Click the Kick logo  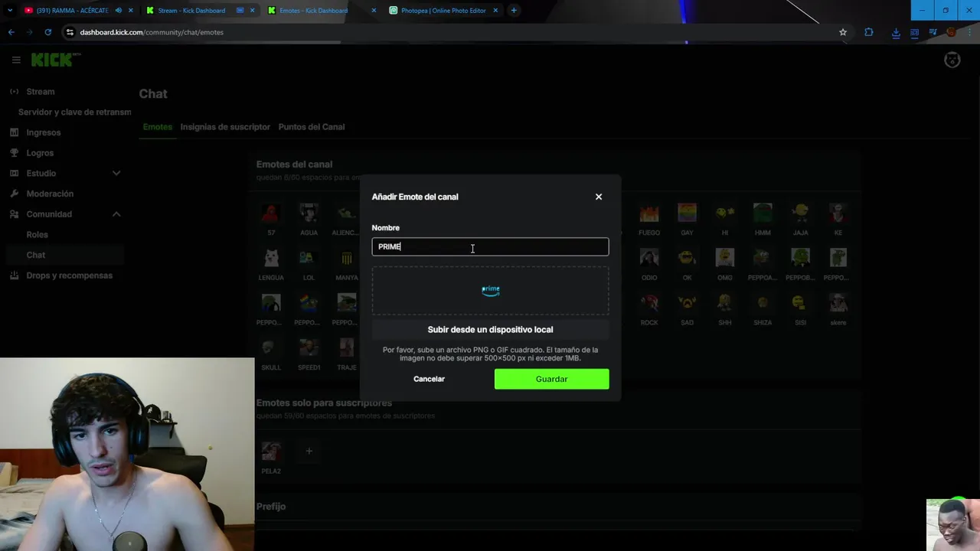tap(55, 60)
